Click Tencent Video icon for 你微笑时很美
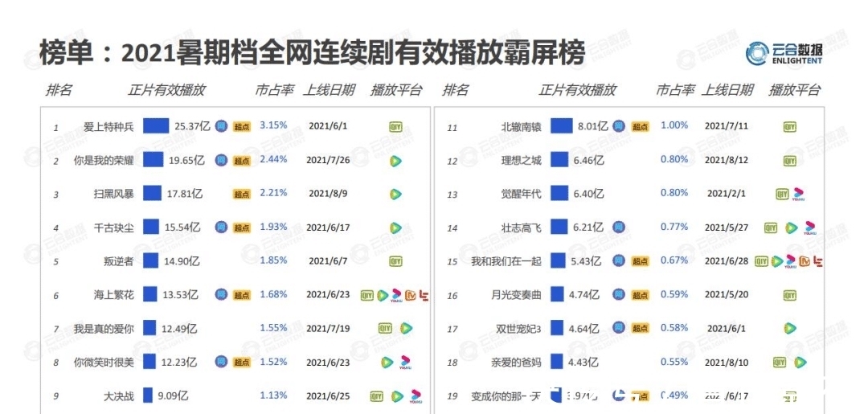This screenshot has width=868, height=414. (x=387, y=363)
